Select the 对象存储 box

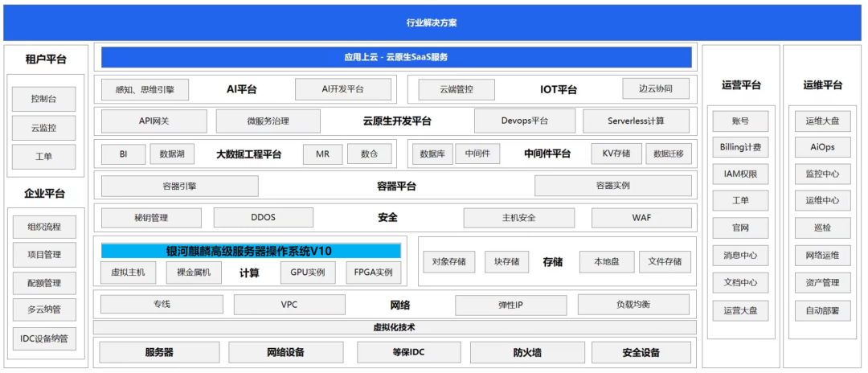449,262
